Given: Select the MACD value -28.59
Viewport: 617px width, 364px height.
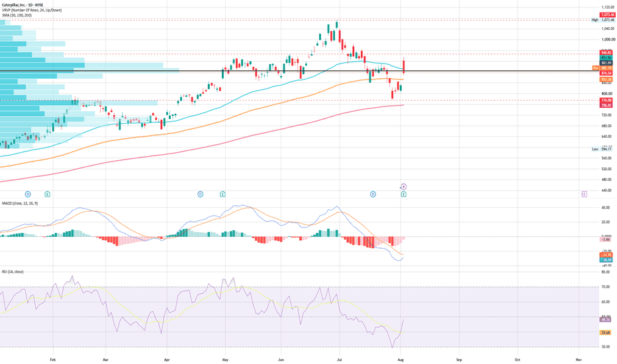Looking at the screenshot, I should click(606, 259).
